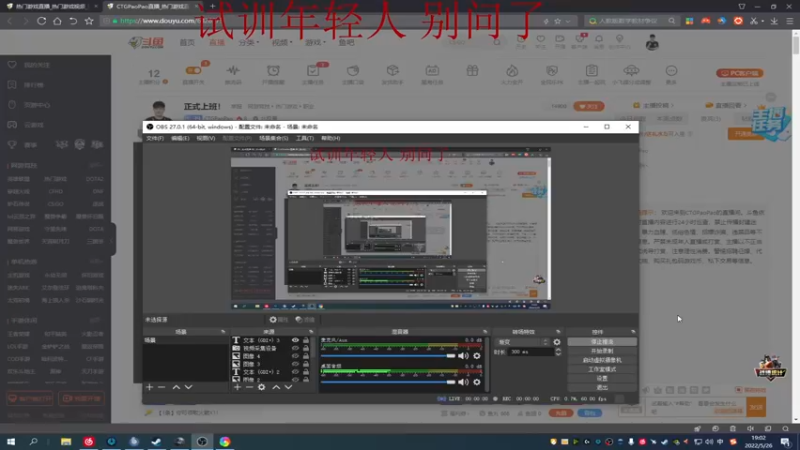Add a new scene in OBS Scenes panel
The height and width of the screenshot is (450, 800).
(x=149, y=387)
